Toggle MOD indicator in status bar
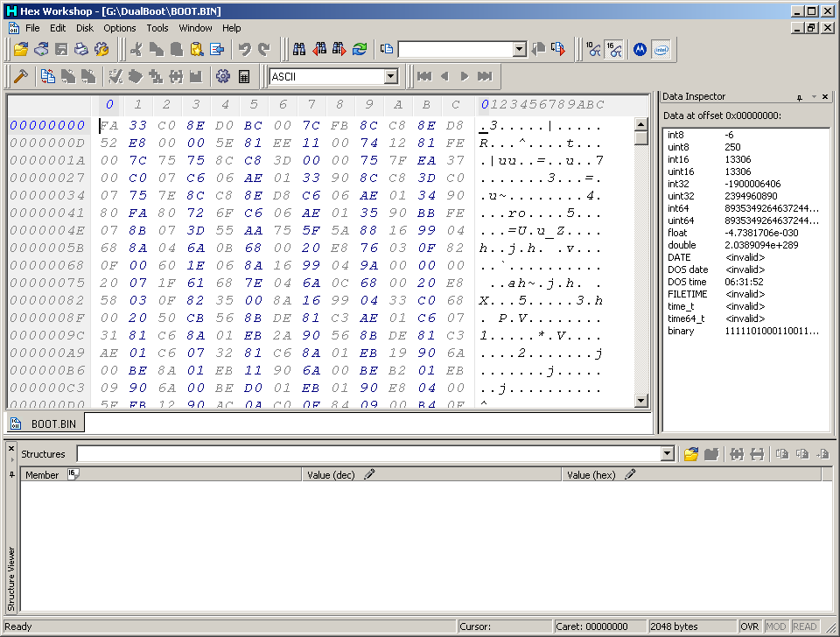The image size is (840, 637). coord(776,626)
